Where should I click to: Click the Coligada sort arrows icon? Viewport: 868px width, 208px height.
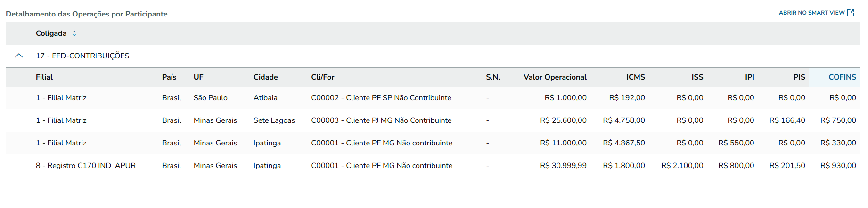pyautogui.click(x=74, y=33)
